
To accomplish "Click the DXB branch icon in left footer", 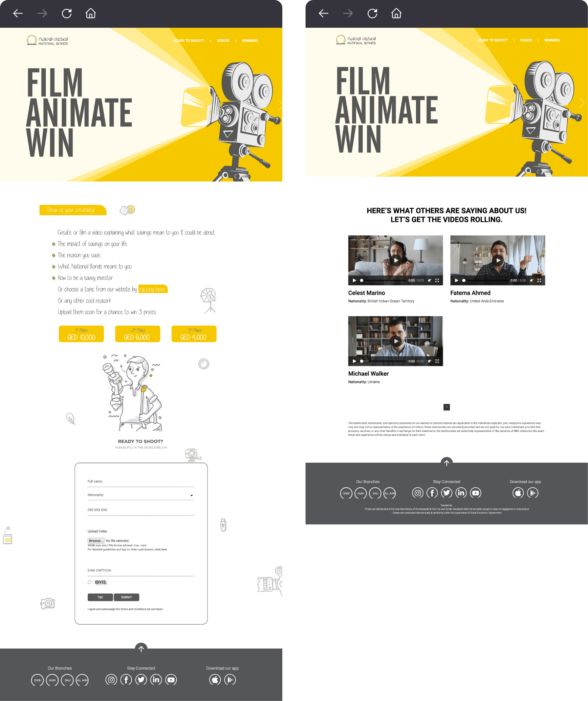I will click(x=37, y=680).
